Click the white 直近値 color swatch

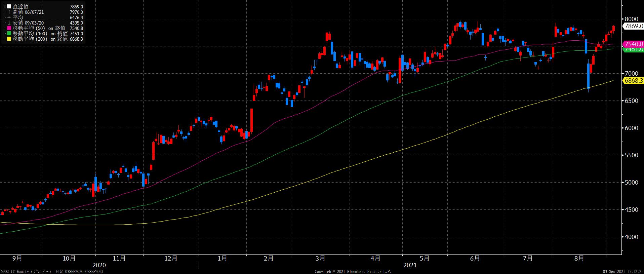pyautogui.click(x=9, y=7)
